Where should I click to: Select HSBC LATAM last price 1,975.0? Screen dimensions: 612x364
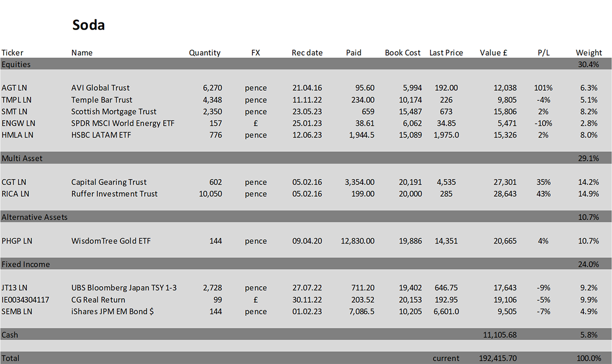click(x=446, y=135)
